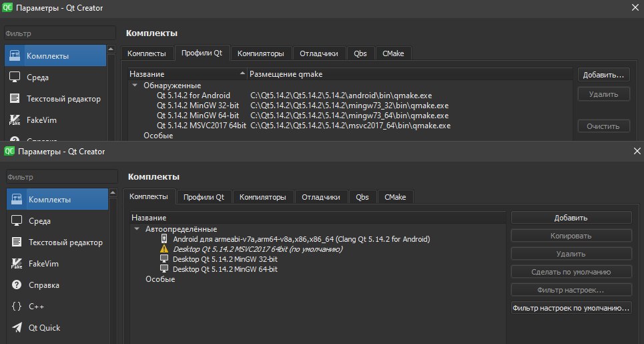Click C++ braces icon in lower window
Image resolution: width=644 pixels, height=344 pixels.
coord(17,306)
